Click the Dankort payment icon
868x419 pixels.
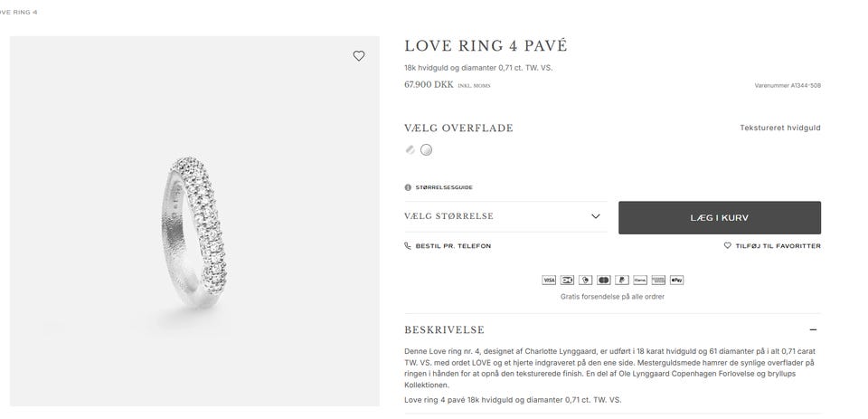567,280
